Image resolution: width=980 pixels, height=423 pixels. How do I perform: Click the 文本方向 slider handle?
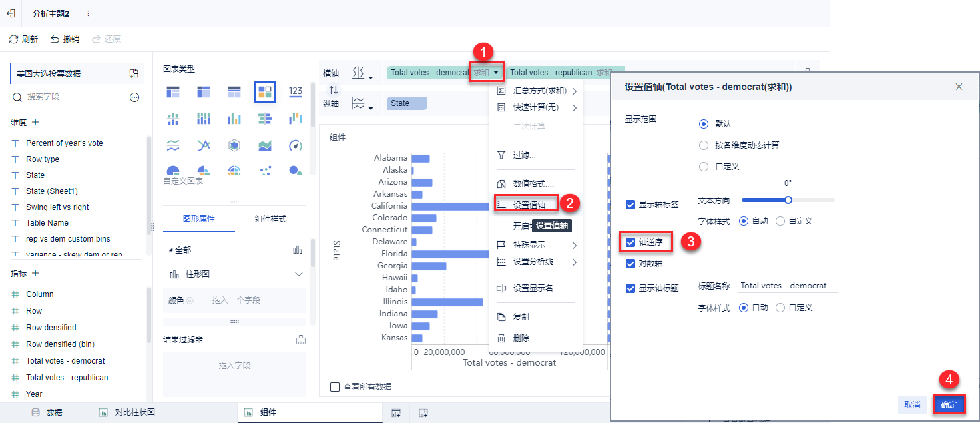tap(788, 199)
